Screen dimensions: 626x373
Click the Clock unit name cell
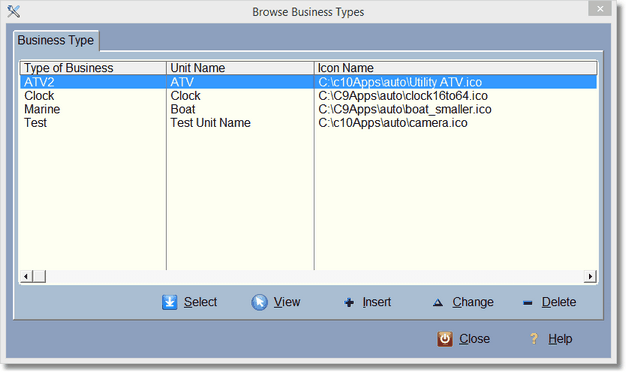tap(185, 96)
